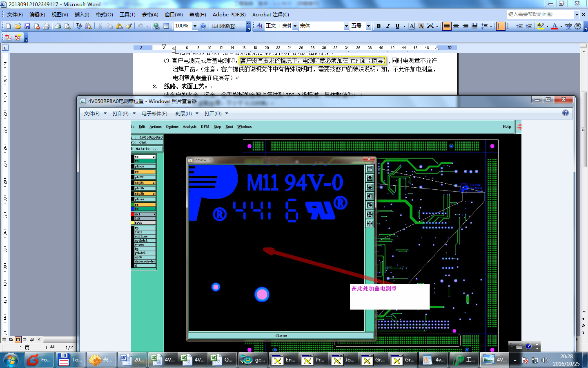Expand 打印(P) dropdown in Photo Viewer

pyautogui.click(x=134, y=113)
